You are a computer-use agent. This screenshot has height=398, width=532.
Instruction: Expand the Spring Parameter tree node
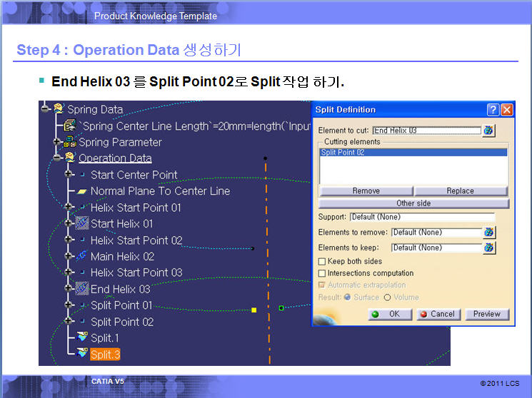(x=58, y=142)
